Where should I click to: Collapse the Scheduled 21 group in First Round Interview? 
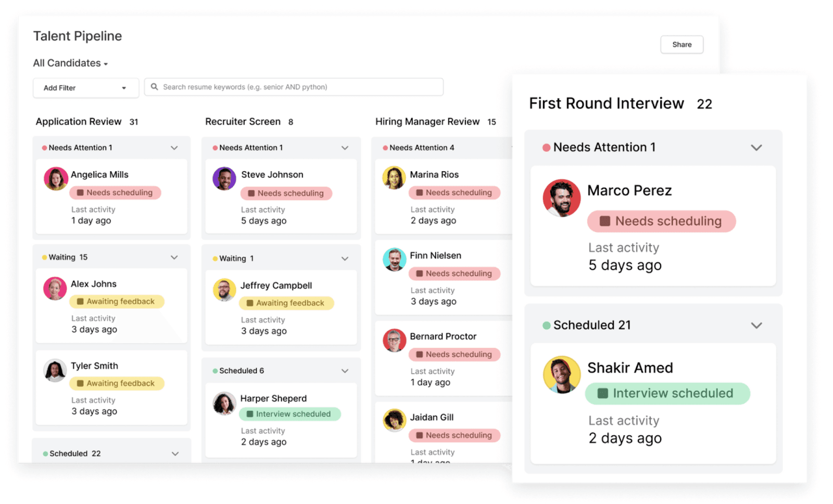(756, 325)
